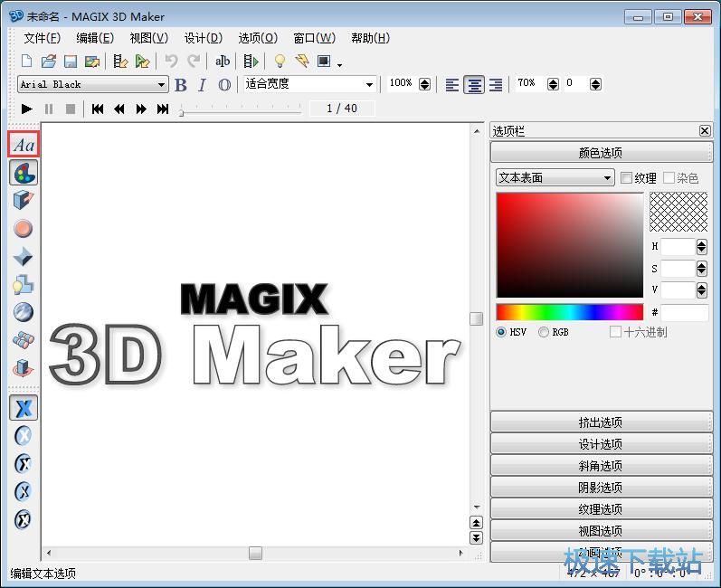Enable the 纹理 checkbox
This screenshot has width=721, height=588.
626,178
